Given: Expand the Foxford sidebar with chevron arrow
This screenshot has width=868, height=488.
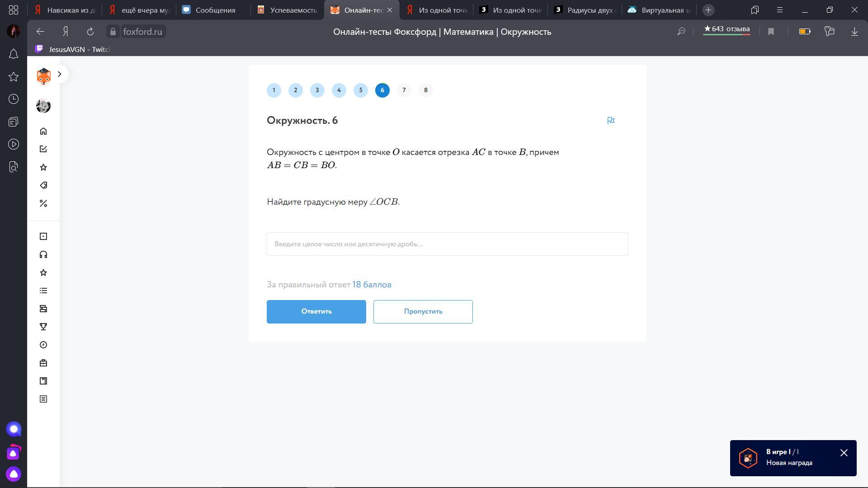Looking at the screenshot, I should tap(60, 74).
